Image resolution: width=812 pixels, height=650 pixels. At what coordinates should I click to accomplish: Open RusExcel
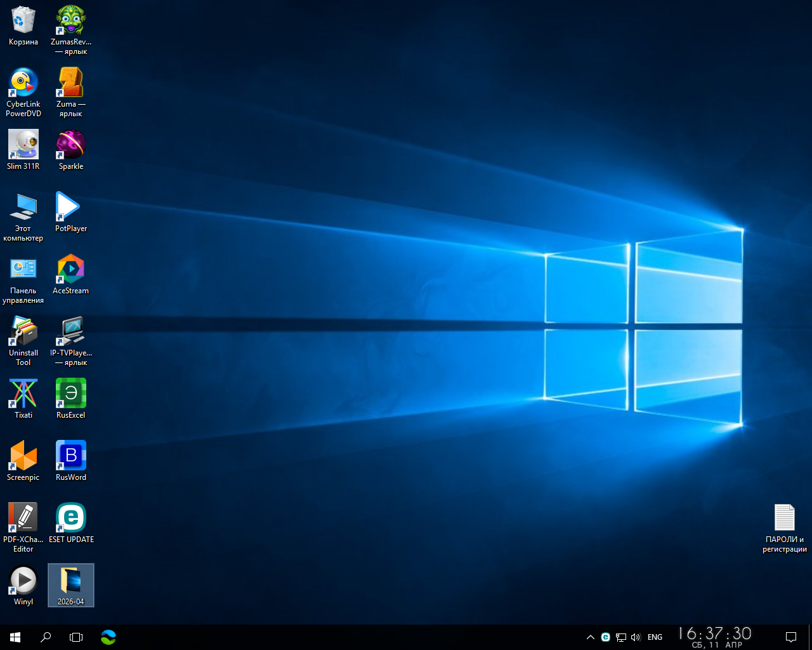[x=71, y=399]
